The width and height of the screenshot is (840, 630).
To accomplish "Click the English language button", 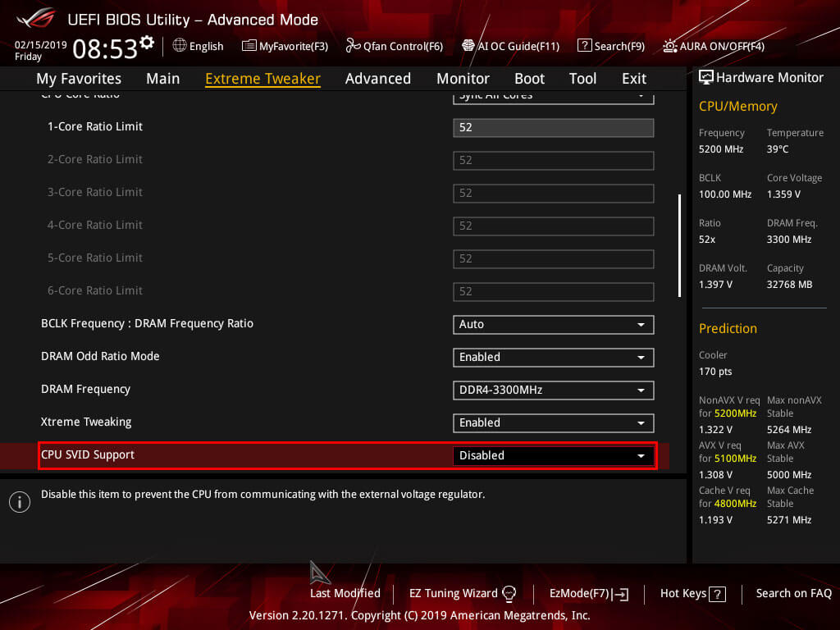I will point(199,46).
